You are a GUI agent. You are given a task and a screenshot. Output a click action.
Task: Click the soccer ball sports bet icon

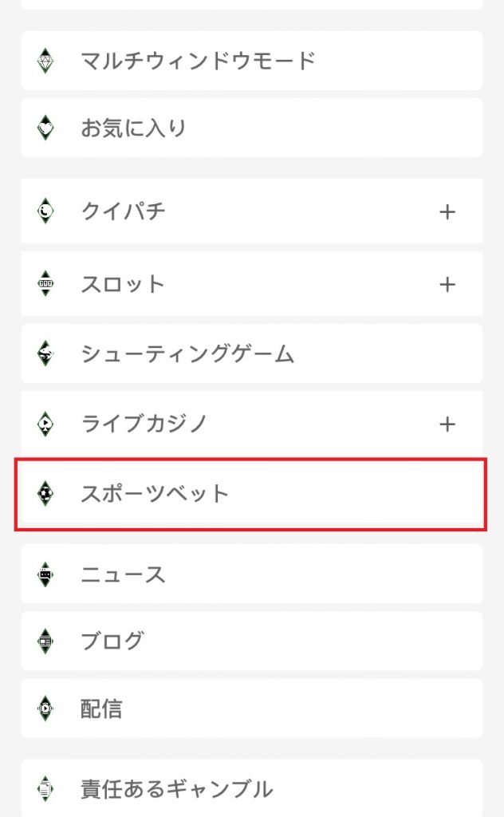[x=45, y=494]
